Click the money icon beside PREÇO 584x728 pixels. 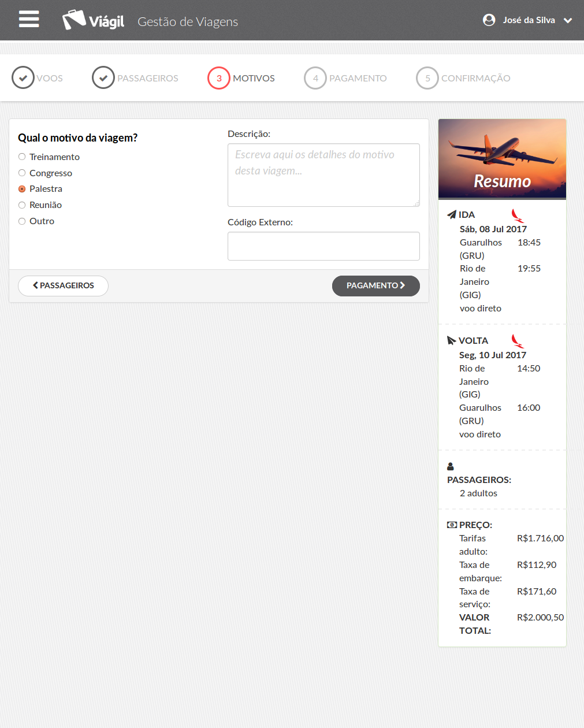click(x=452, y=525)
